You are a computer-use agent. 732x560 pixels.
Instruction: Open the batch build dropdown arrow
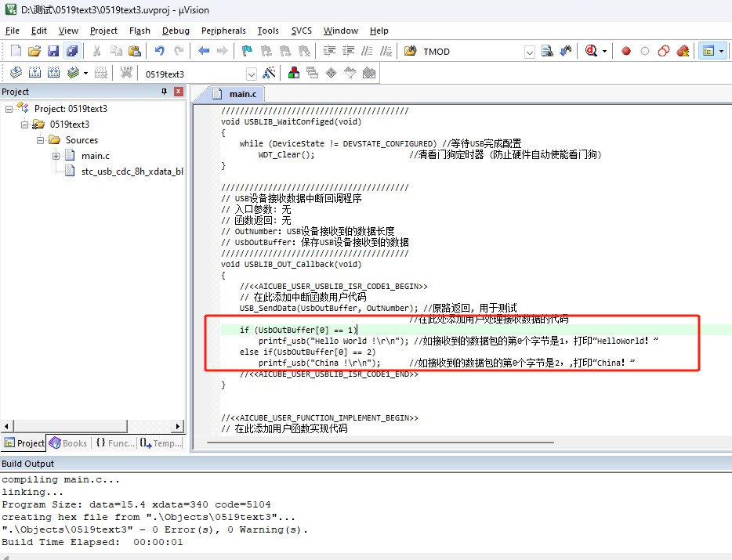[x=85, y=74]
